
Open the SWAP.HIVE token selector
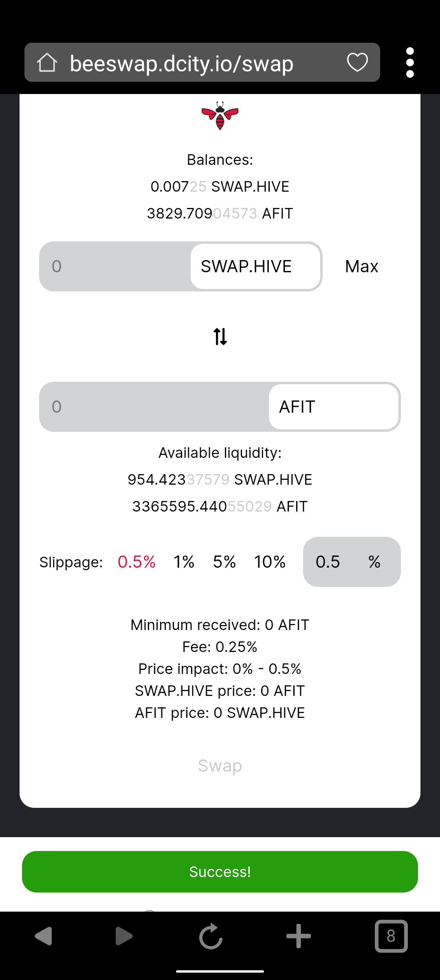pos(255,267)
